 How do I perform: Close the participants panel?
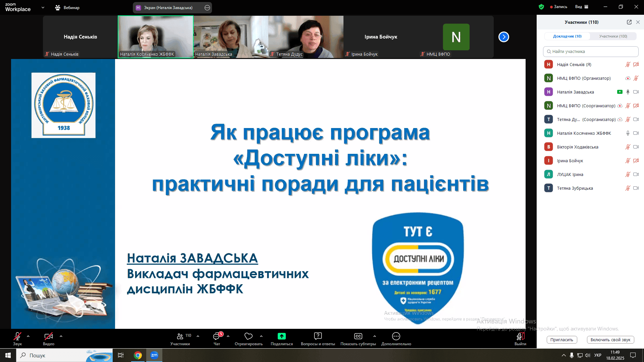click(638, 22)
